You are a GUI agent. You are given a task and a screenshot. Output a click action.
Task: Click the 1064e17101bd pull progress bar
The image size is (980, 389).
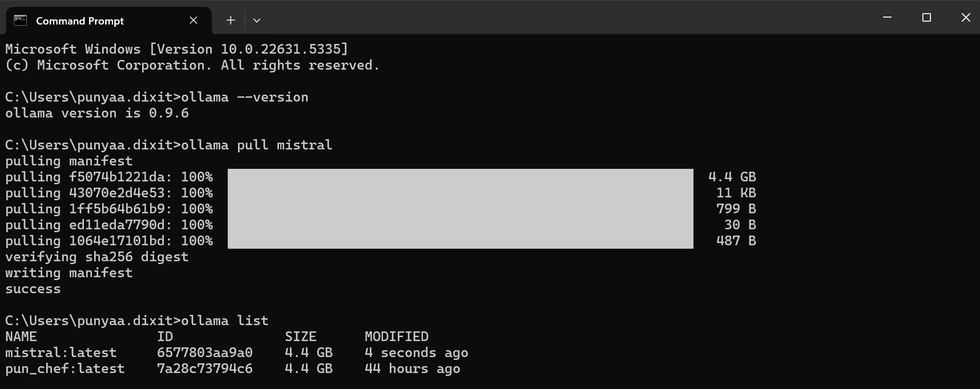pyautogui.click(x=460, y=241)
